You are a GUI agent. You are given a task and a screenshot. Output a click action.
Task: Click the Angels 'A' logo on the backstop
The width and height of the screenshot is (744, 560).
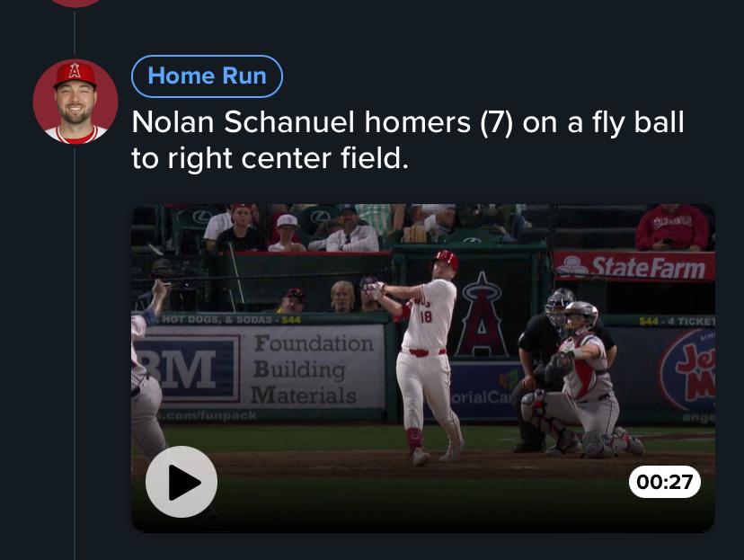[483, 315]
